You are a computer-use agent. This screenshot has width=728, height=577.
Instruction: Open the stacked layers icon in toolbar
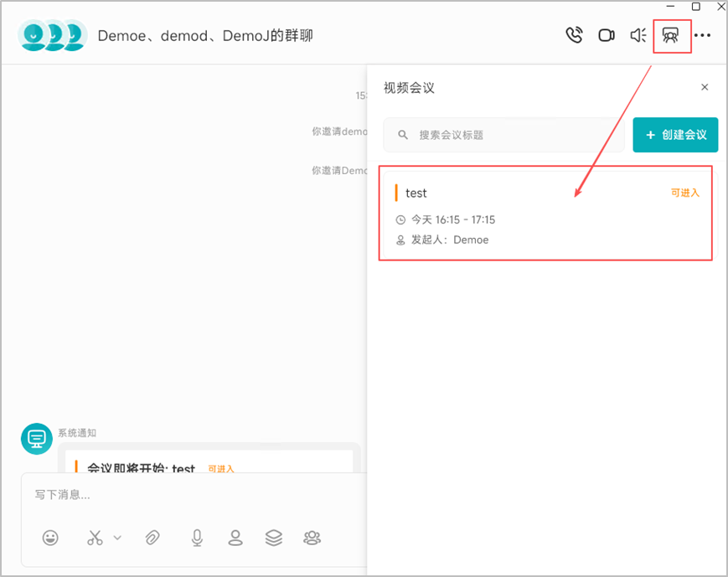tap(273, 538)
